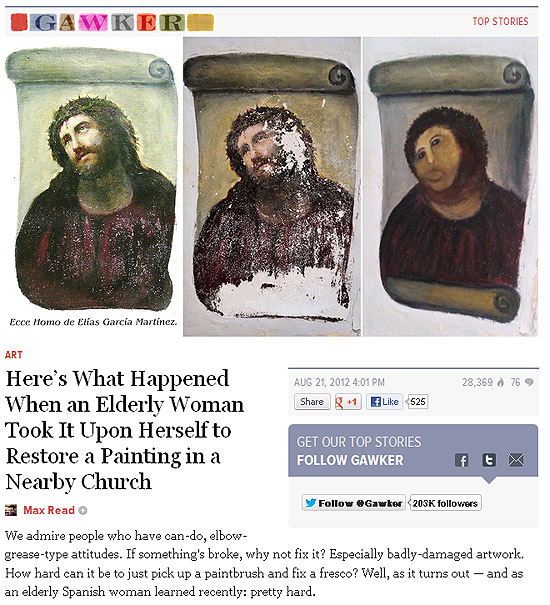The height and width of the screenshot is (605, 550).
Task: Open Max Read author link
Action: click(x=49, y=510)
